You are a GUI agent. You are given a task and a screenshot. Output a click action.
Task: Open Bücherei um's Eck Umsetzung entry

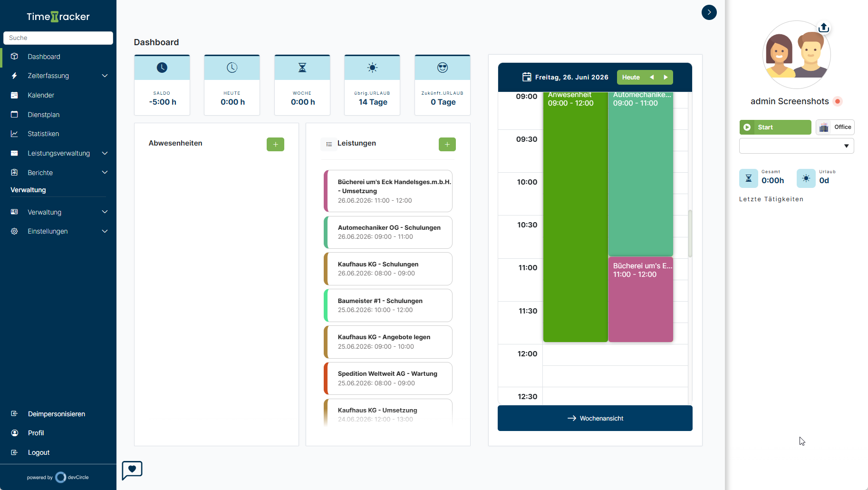click(x=388, y=191)
